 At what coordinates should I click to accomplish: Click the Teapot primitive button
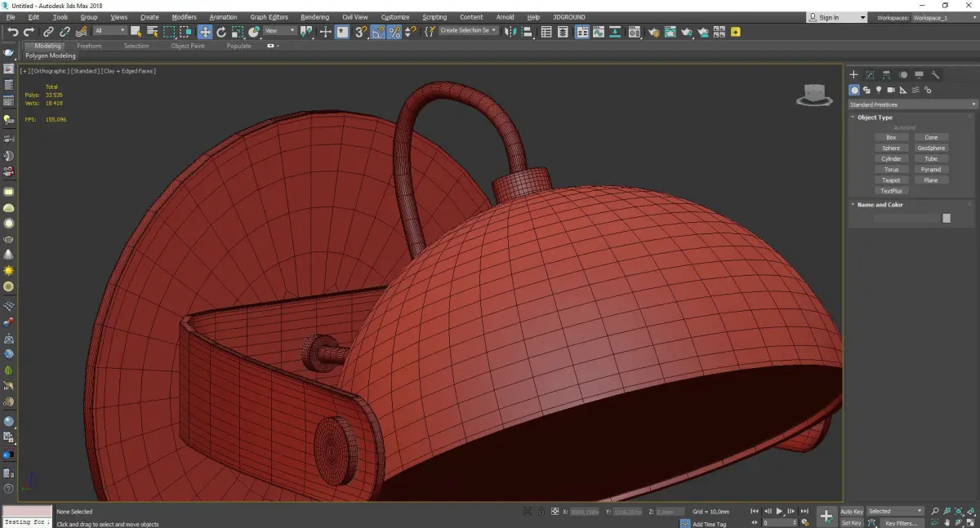(891, 180)
